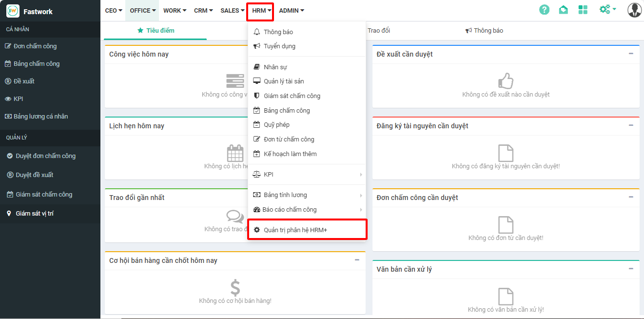Viewport: 644px width, 319px height.
Task: Choose Tuyển dụng from HRM menu
Action: tap(279, 46)
